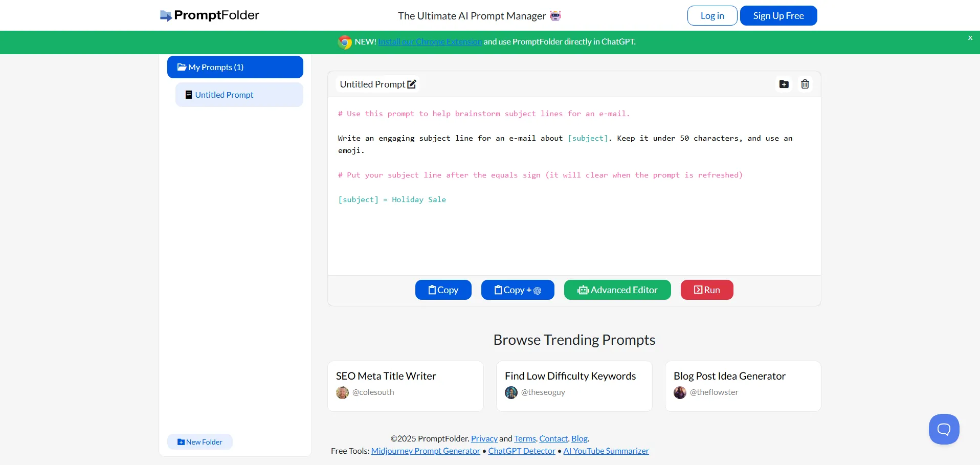Click the Log in button
The height and width of the screenshot is (465, 980).
pos(711,16)
